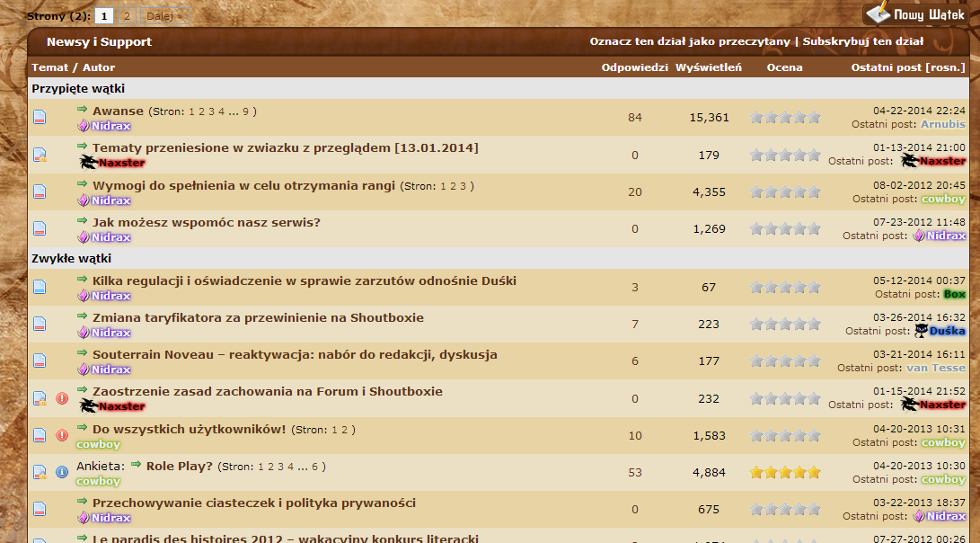This screenshot has width=980, height=543.
Task: Click Oznacz ten dział jako przeczytany
Action: pos(689,41)
